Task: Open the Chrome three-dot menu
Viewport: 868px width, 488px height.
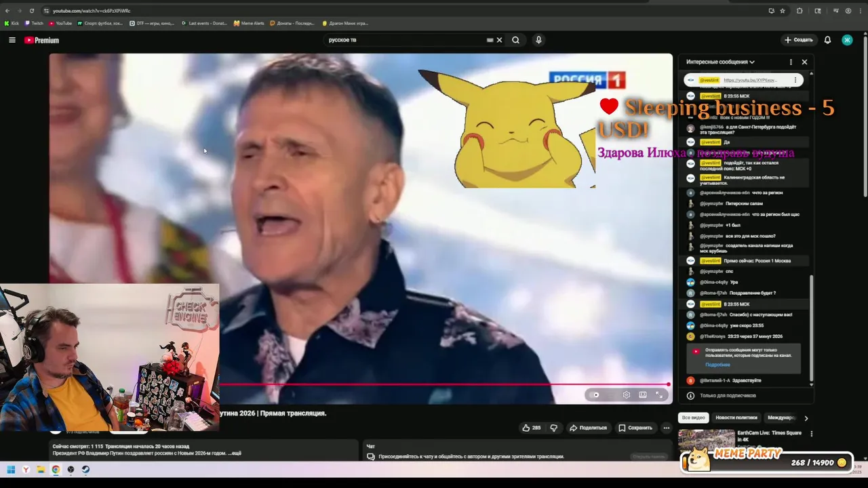Action: 859,11
